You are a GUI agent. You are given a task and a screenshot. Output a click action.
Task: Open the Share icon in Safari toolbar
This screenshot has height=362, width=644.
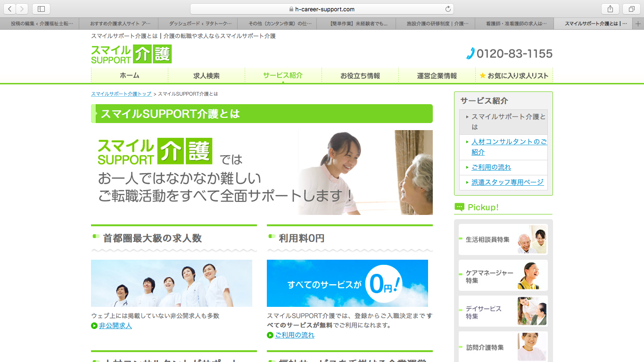[610, 9]
